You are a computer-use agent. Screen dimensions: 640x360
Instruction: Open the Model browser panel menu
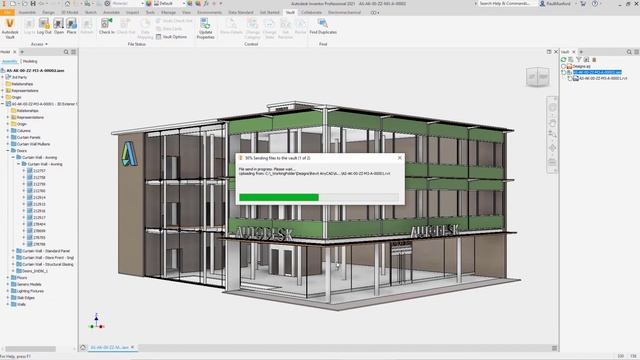click(x=73, y=52)
